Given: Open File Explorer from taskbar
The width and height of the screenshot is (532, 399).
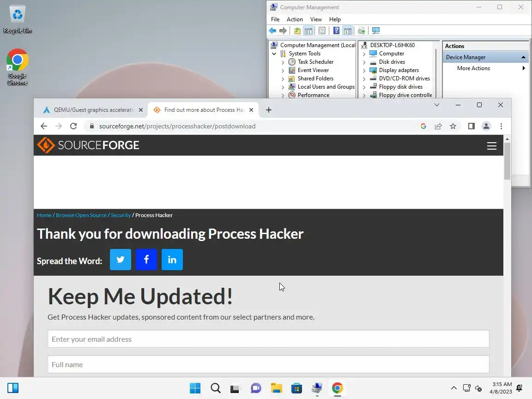Looking at the screenshot, I should click(x=276, y=388).
